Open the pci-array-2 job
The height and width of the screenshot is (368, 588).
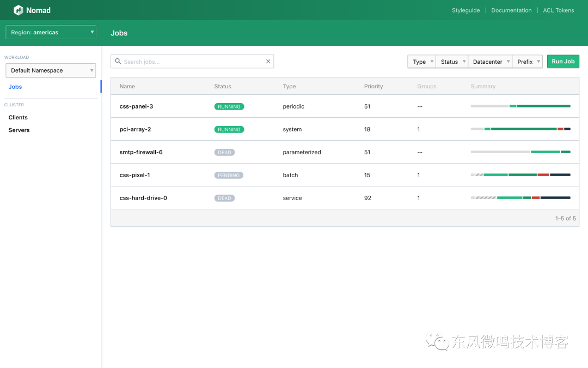pos(135,130)
